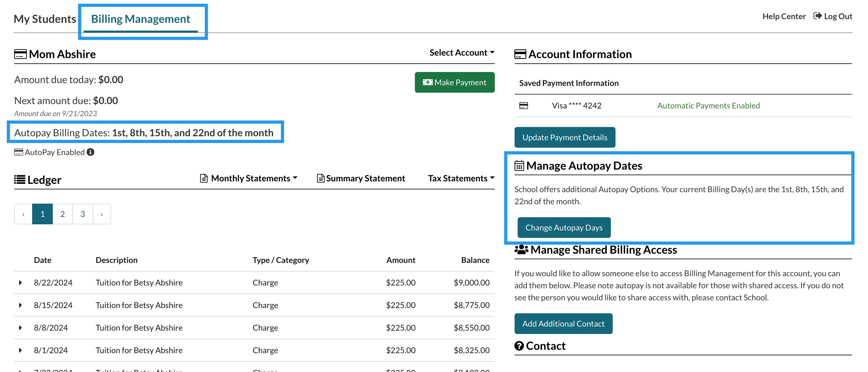Image resolution: width=868 pixels, height=372 pixels.
Task: Open the Select Account dropdown
Action: tap(462, 53)
